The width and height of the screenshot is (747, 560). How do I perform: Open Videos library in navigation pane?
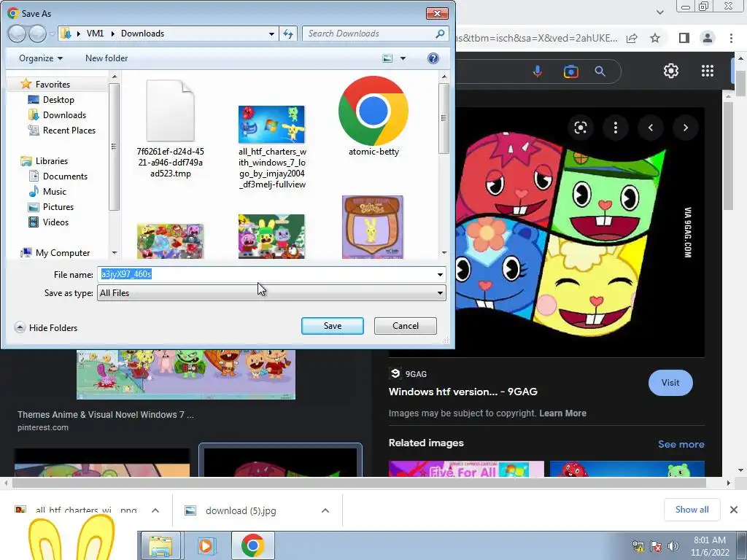click(x=55, y=222)
